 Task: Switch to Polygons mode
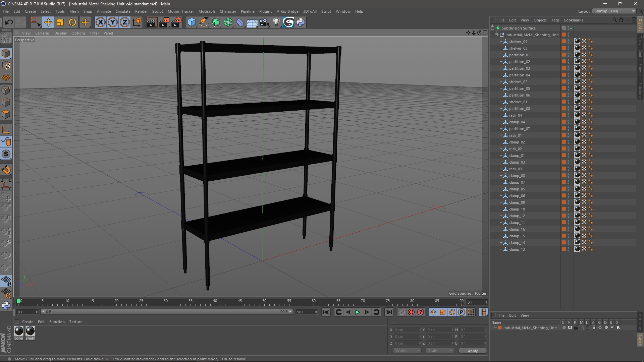[x=6, y=114]
